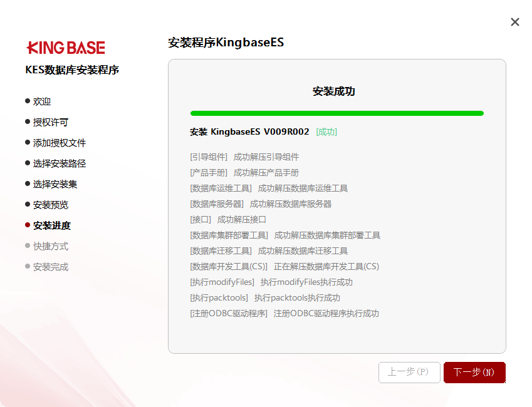The width and height of the screenshot is (532, 407).
Task: Click the 成功解压数据库迁移工具 log line
Action: pos(303,250)
